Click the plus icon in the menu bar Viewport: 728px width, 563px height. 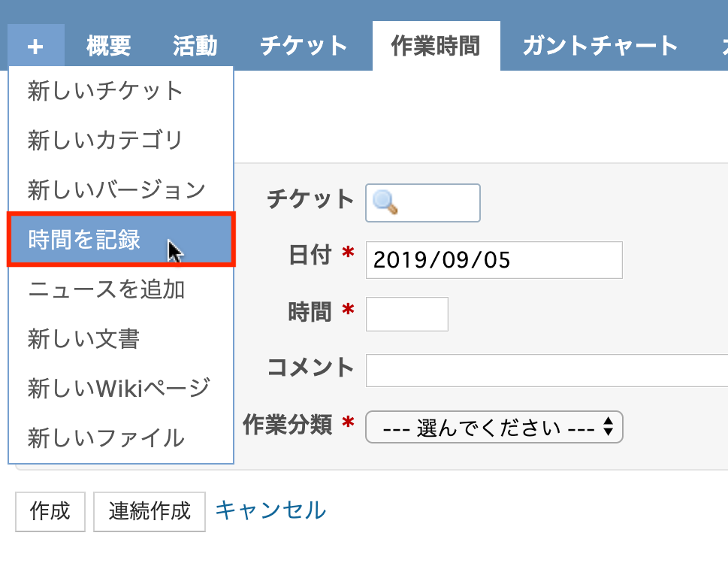36,46
